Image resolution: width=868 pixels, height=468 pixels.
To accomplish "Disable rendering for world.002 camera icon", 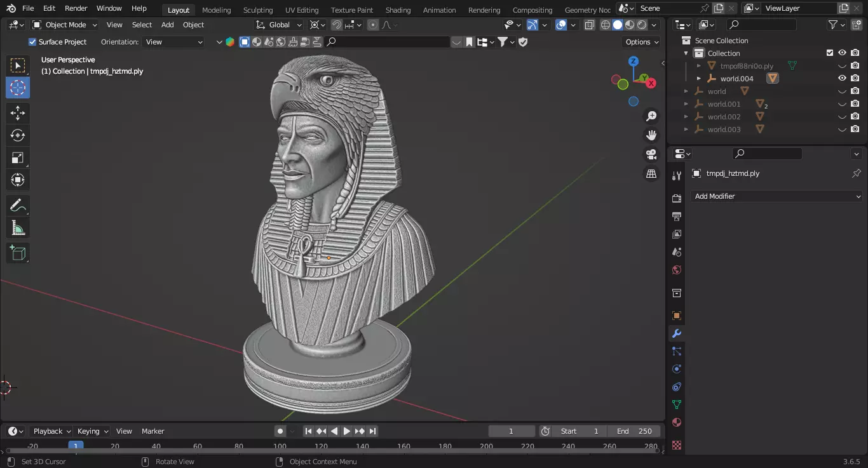I will pyautogui.click(x=855, y=117).
